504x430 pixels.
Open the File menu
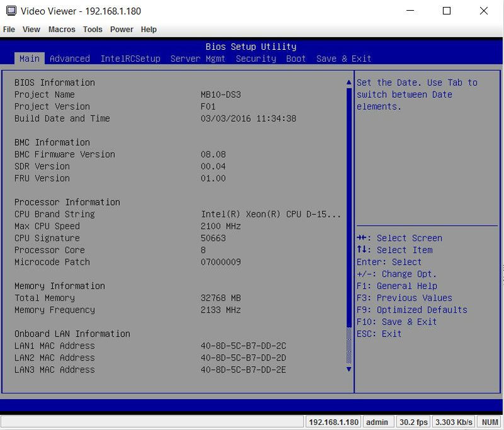pos(9,30)
